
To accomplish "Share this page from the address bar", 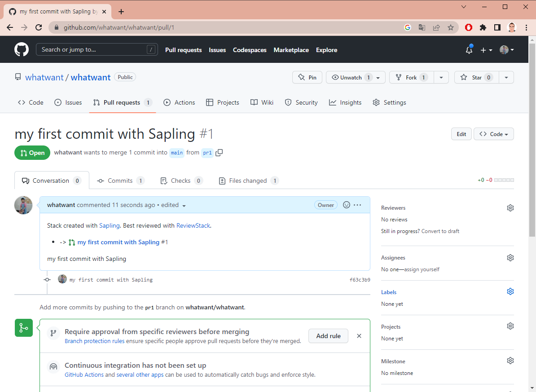I will [x=436, y=27].
